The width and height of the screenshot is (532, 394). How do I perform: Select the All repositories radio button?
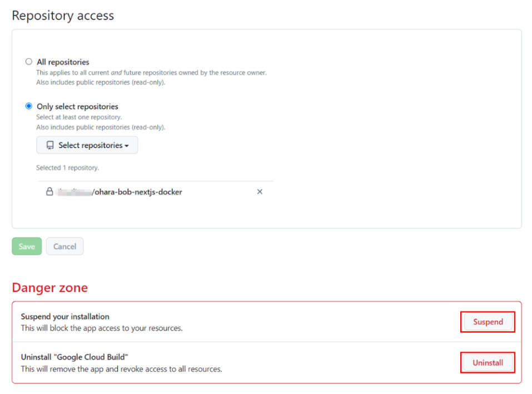click(29, 62)
